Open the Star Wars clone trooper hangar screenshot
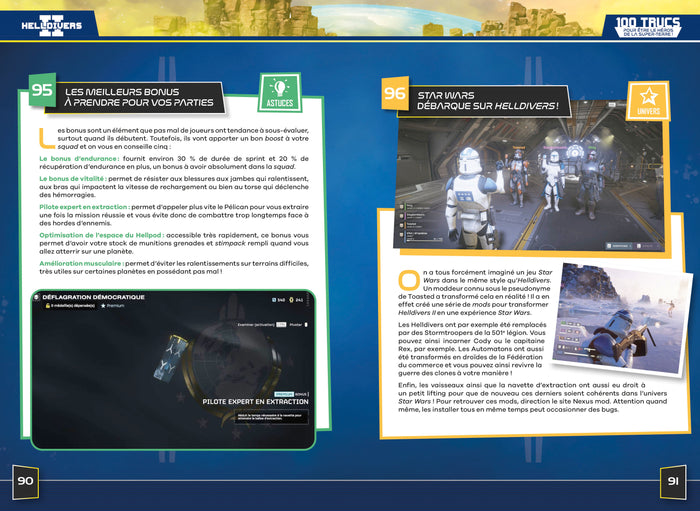Viewport: 700px width, 511px height. [x=512, y=179]
